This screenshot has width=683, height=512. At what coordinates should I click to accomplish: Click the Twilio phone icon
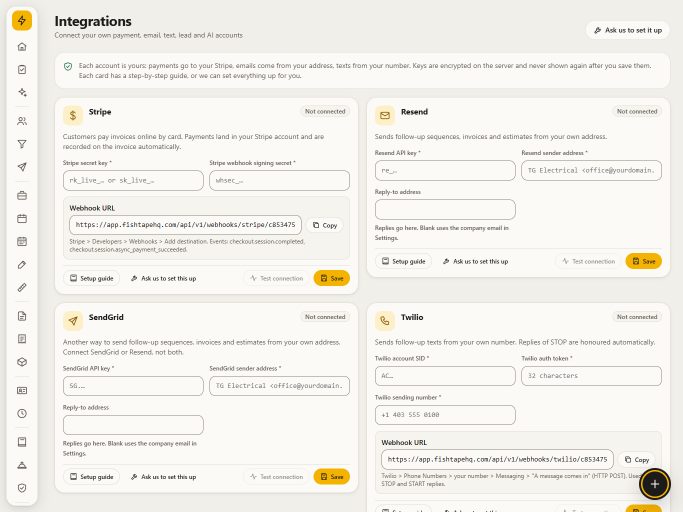(x=385, y=321)
